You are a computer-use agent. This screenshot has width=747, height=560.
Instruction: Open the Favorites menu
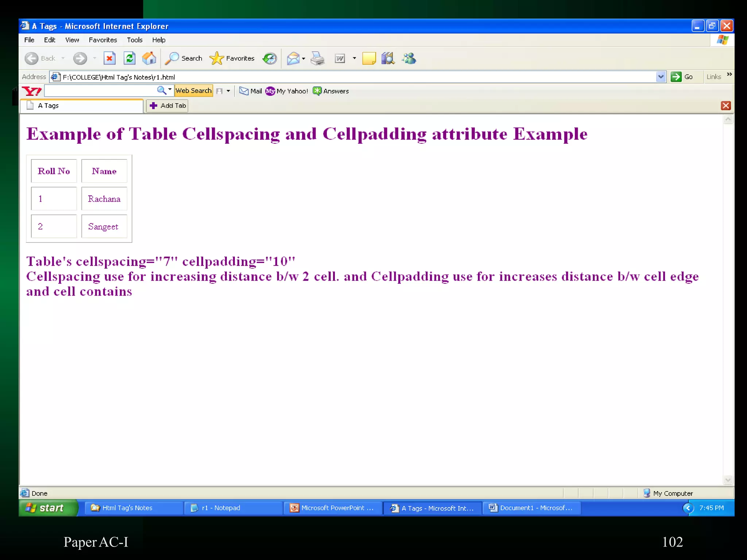(x=103, y=40)
